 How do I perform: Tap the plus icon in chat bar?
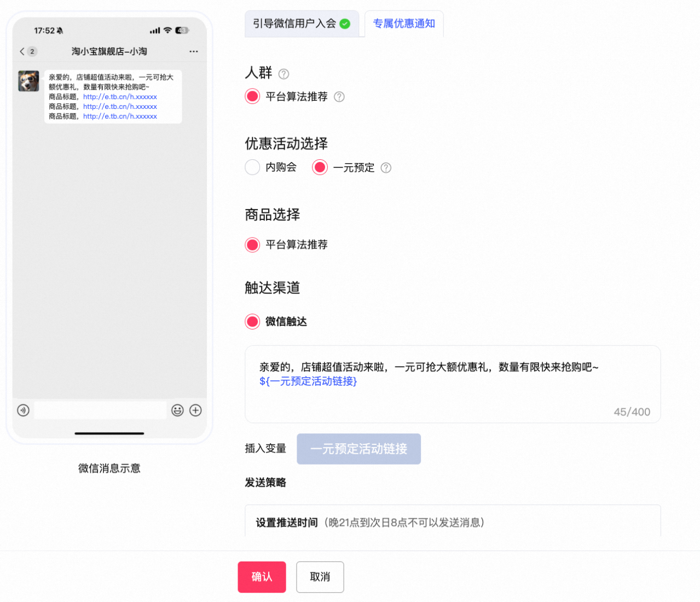(195, 410)
